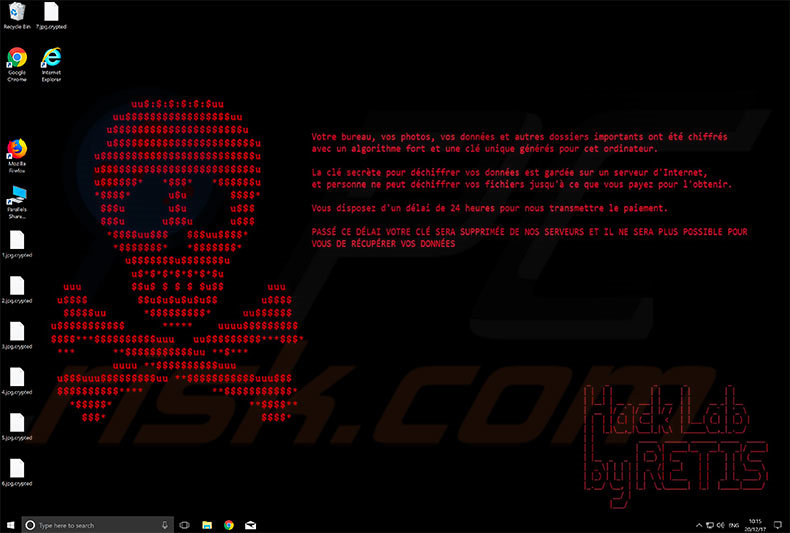This screenshot has height=533, width=790.
Task: Launch Google Chrome from the desktop
Action: point(17,64)
